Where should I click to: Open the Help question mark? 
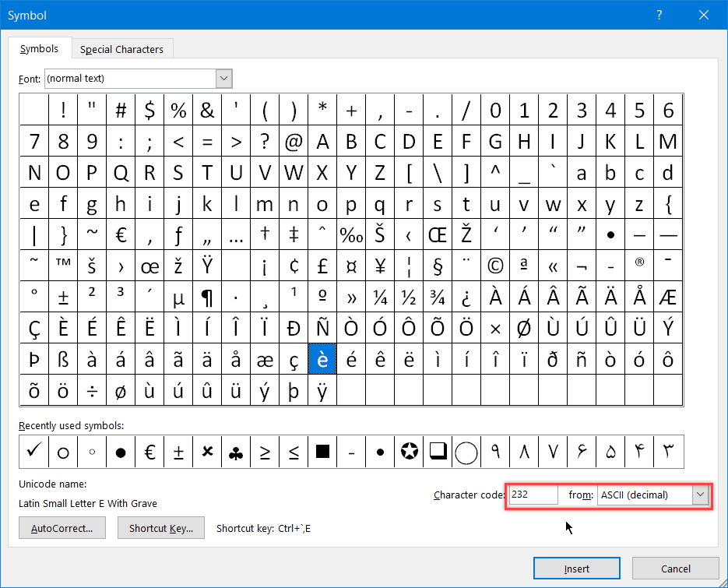click(659, 15)
